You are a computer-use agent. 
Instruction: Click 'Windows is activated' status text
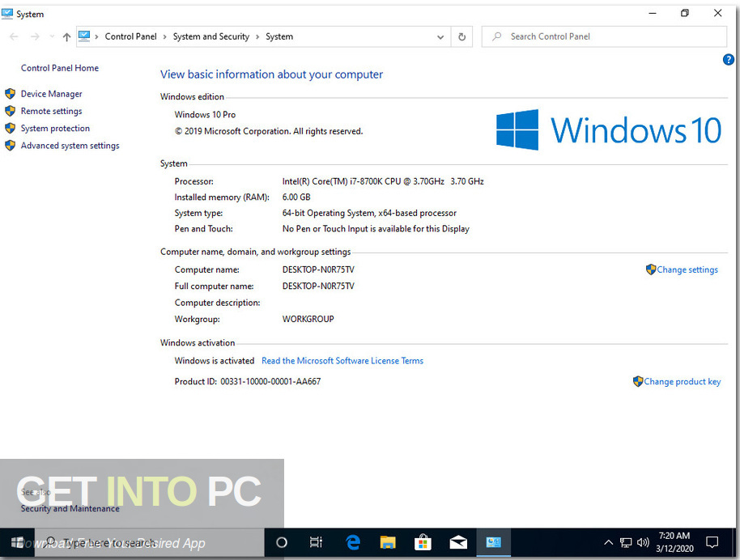tap(215, 361)
